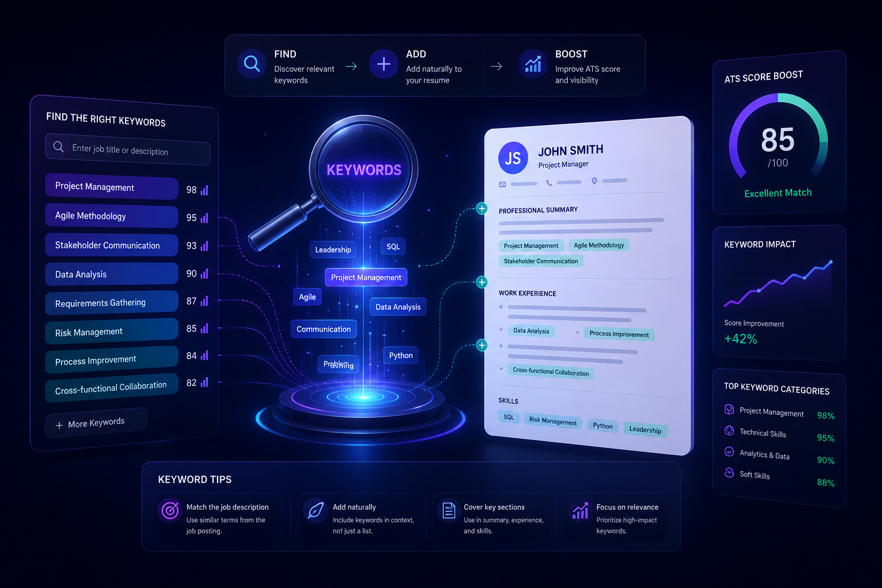Click bar chart icon beside score 93
Screen dimensions: 882x588
[204, 246]
